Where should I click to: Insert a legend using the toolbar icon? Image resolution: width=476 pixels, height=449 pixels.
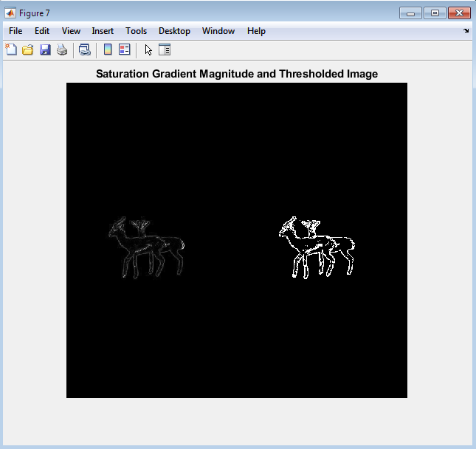124,50
